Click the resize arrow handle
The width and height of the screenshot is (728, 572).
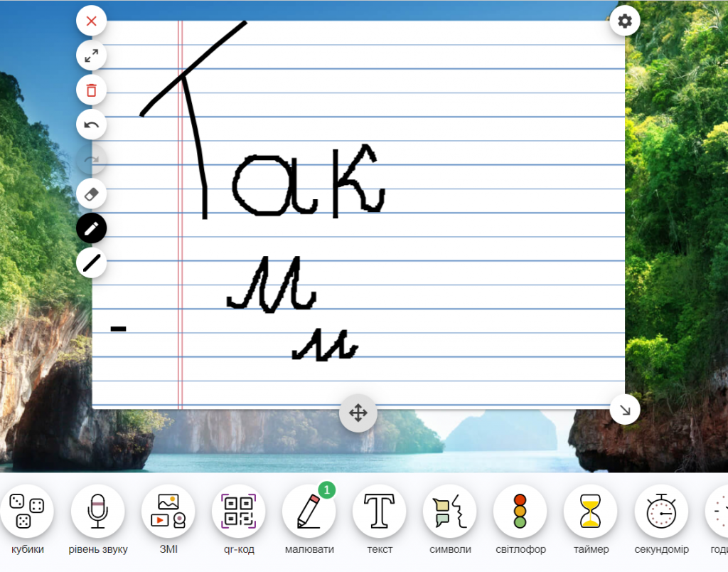(624, 410)
